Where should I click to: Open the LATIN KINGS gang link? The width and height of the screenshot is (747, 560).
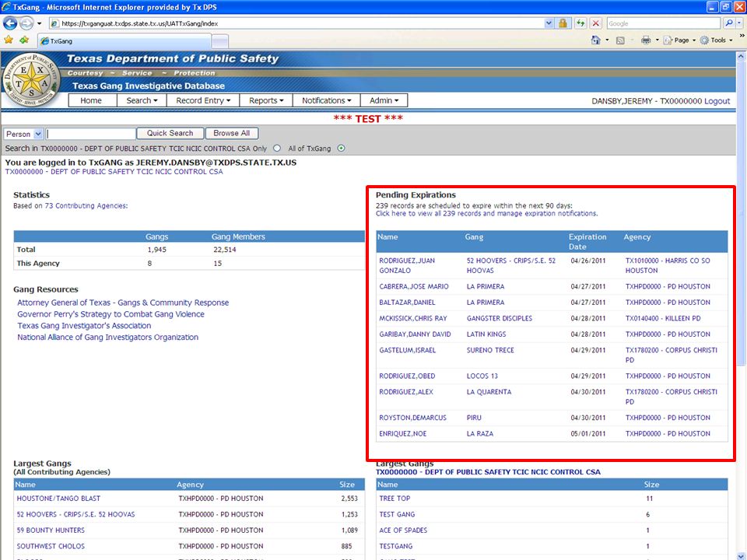coord(486,334)
